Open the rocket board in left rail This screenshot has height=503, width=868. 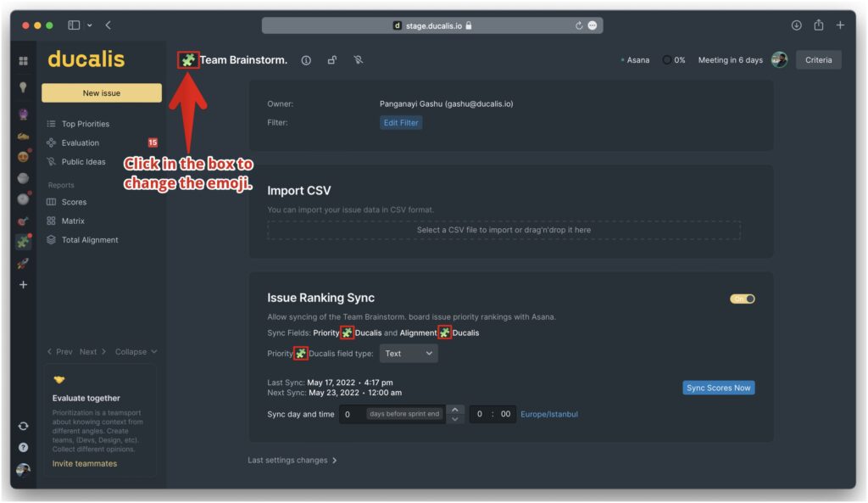(x=23, y=264)
